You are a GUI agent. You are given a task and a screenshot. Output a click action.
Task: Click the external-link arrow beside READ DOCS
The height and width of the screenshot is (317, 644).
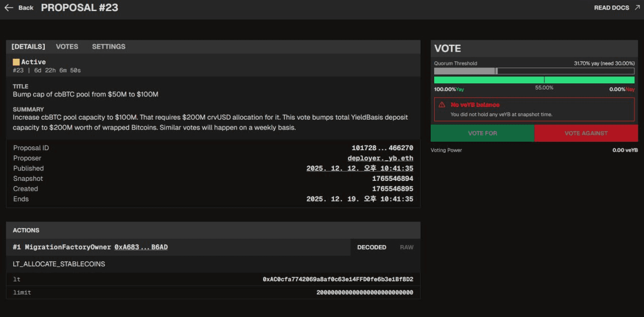pyautogui.click(x=636, y=7)
